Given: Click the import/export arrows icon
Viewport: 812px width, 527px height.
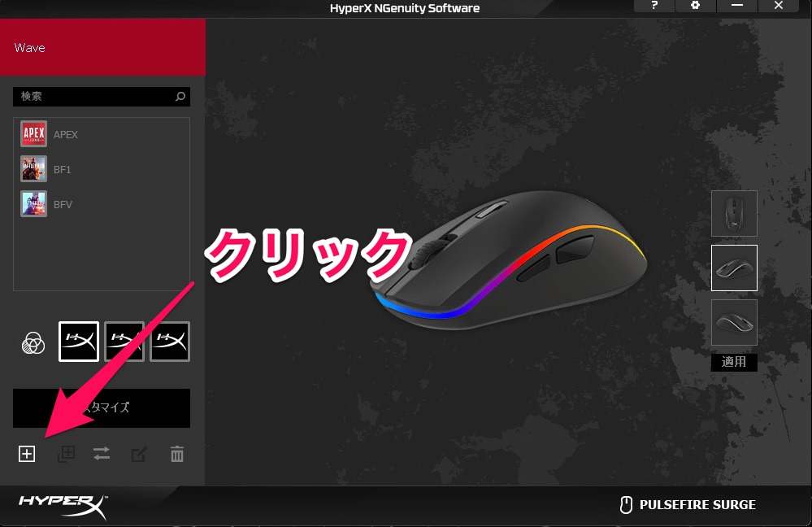Looking at the screenshot, I should 102,454.
